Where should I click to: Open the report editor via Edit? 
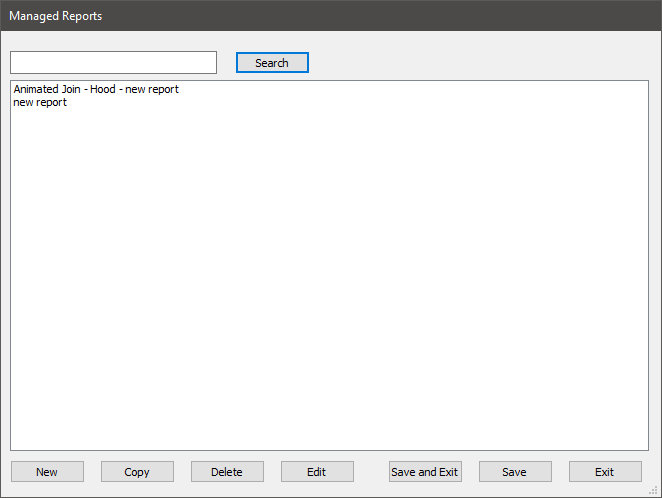click(317, 472)
